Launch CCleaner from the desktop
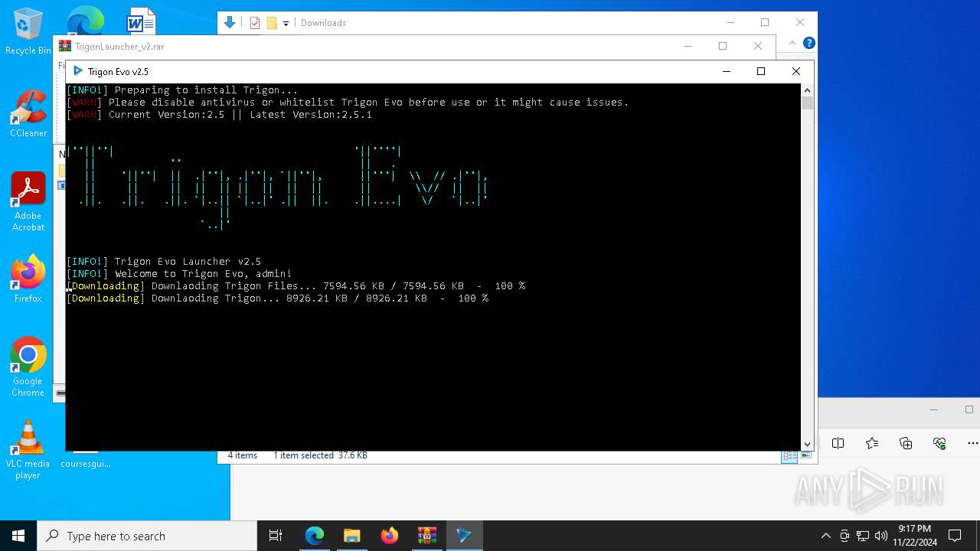Image resolution: width=980 pixels, height=551 pixels. pyautogui.click(x=28, y=114)
